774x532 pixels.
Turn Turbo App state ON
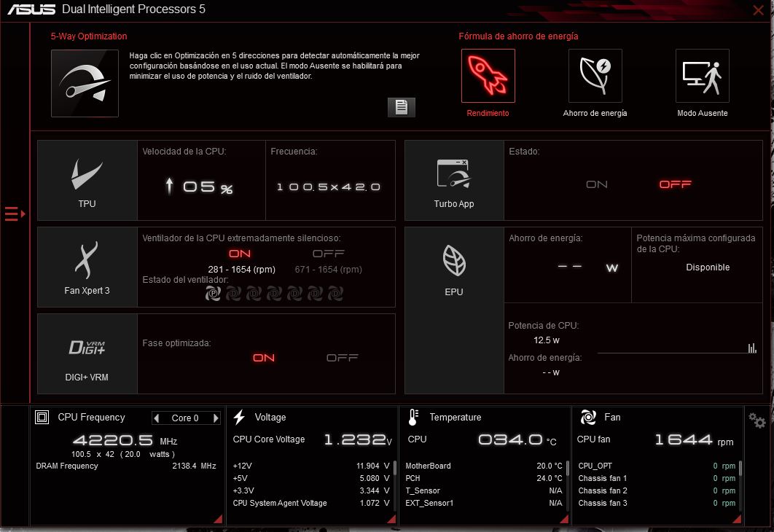click(x=597, y=184)
